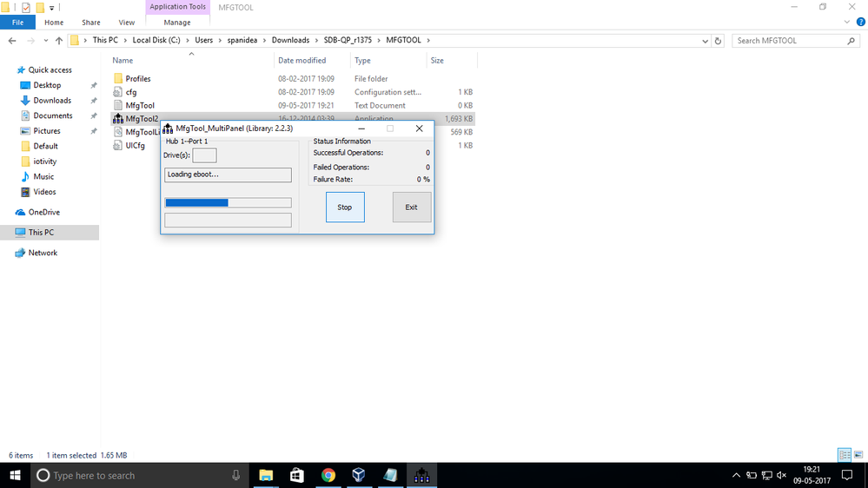Viewport: 868px width, 488px height.
Task: Click Exit in MfgTool window
Action: 411,207
